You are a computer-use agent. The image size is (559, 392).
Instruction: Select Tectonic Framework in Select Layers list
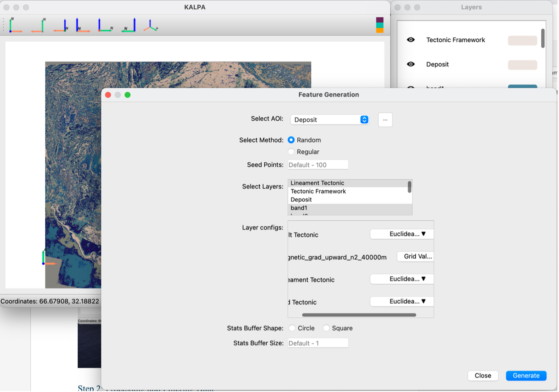coord(347,191)
